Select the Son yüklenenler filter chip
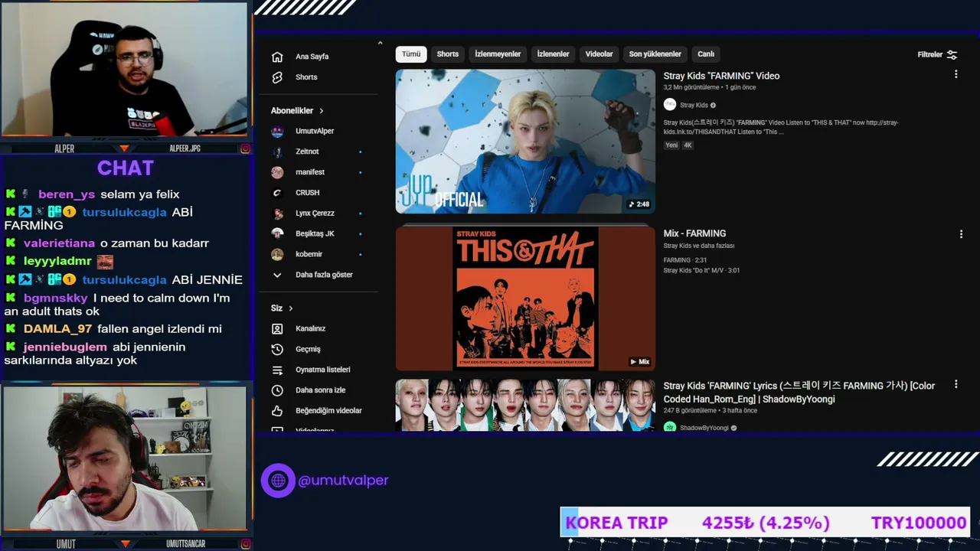The height and width of the screenshot is (551, 980). (x=655, y=54)
